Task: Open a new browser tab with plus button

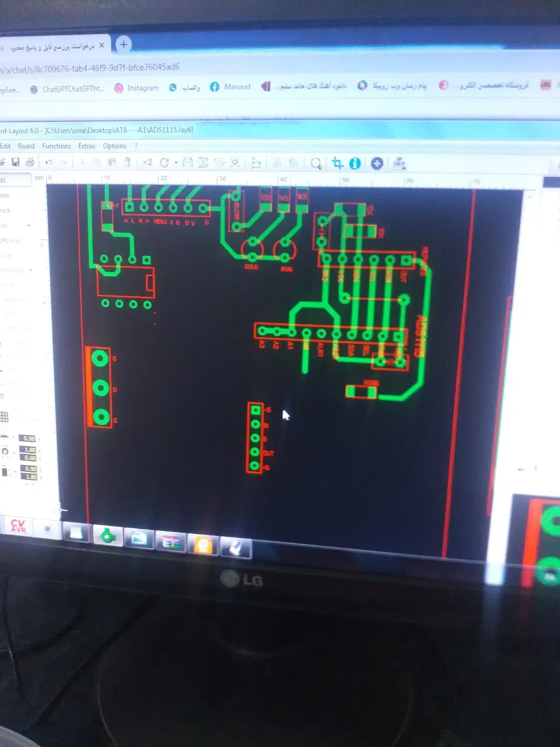Action: click(123, 44)
